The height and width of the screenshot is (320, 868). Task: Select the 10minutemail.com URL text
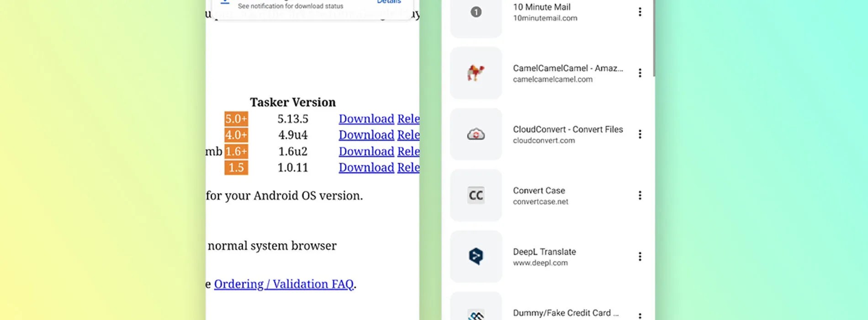pyautogui.click(x=545, y=18)
